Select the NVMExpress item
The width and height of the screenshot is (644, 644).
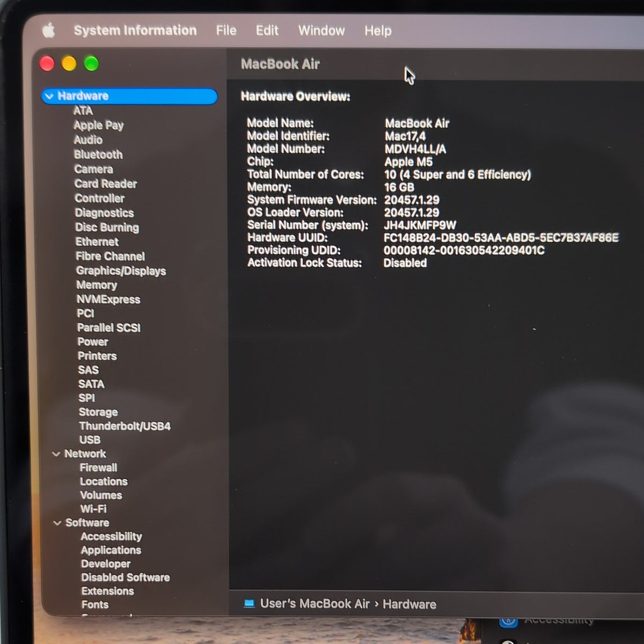(108, 299)
